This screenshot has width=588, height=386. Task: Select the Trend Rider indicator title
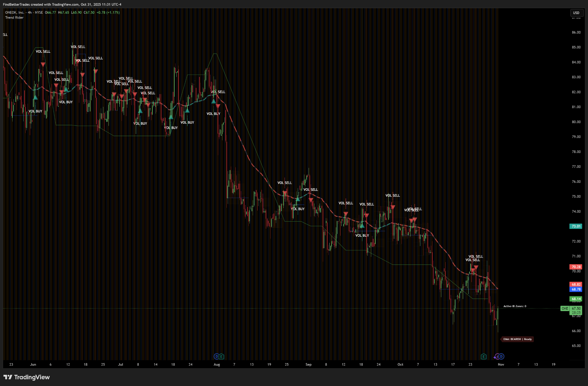coord(14,18)
